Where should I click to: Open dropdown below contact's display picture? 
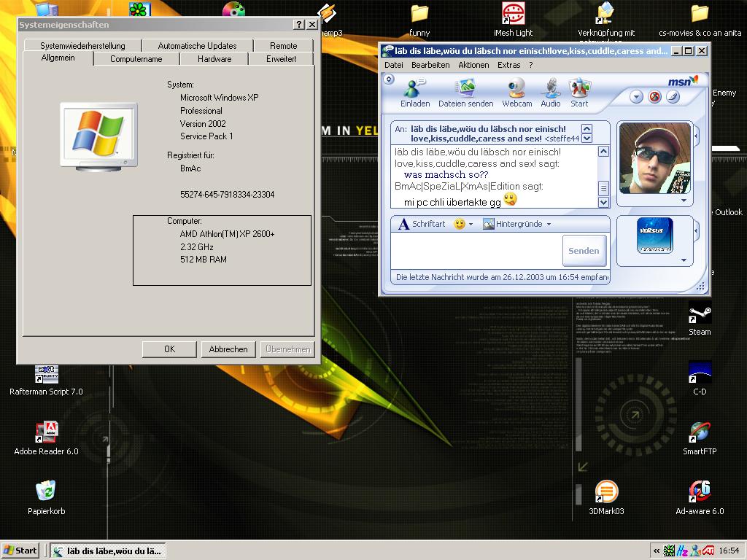(x=684, y=201)
